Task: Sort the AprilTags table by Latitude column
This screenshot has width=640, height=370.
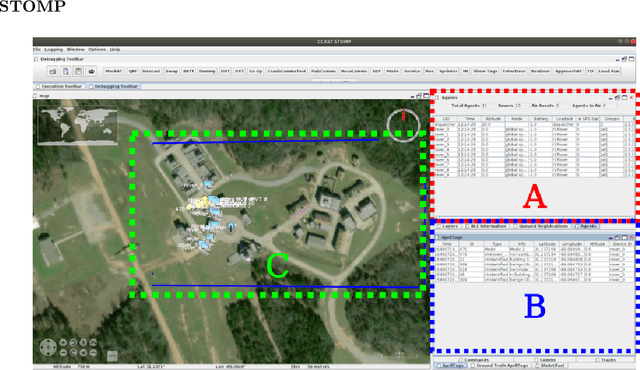Action: tap(547, 244)
